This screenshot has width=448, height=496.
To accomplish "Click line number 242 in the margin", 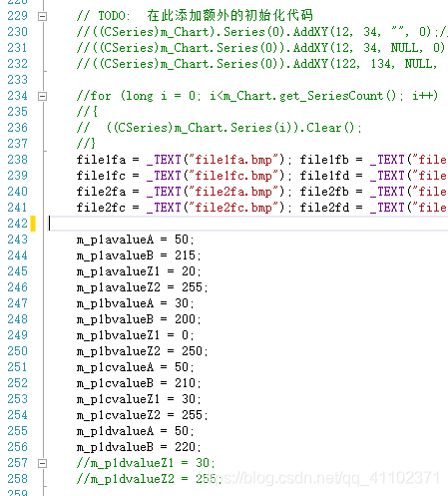I will pos(17,224).
